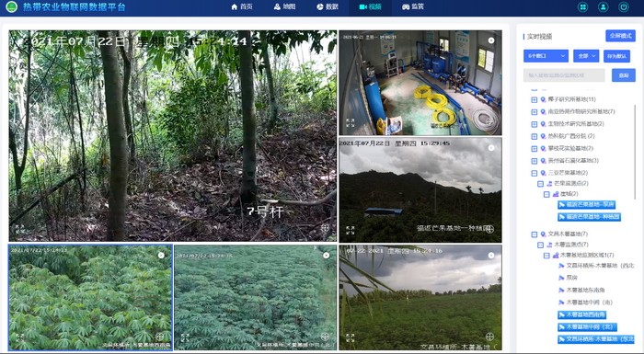Click the 查询 search button
The height and width of the screenshot is (354, 644).
point(624,75)
